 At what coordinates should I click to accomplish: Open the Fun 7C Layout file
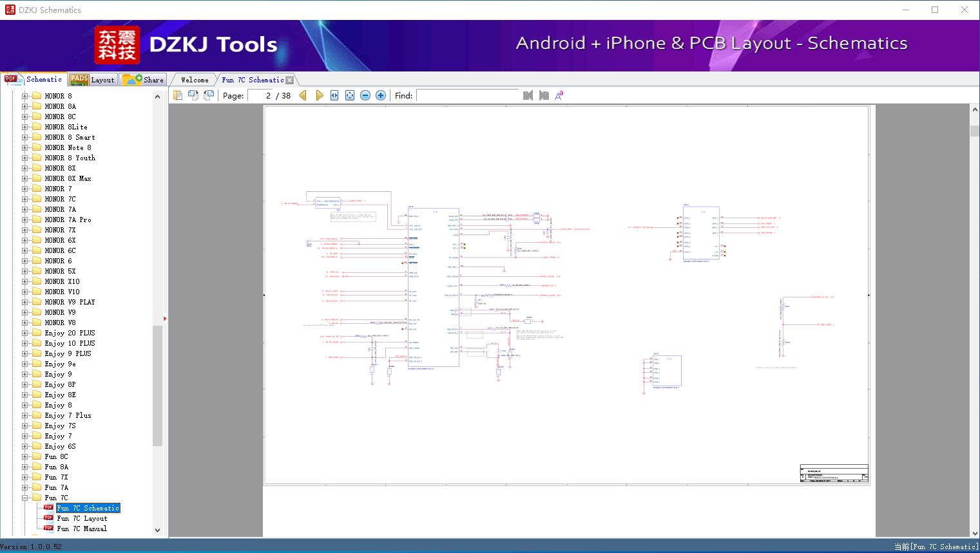(82, 518)
